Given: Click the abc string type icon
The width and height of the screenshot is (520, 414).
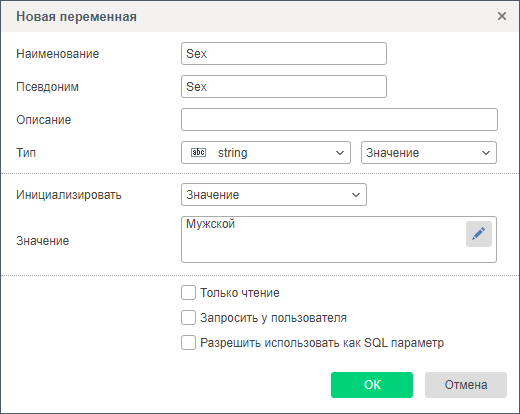Looking at the screenshot, I should (198, 153).
